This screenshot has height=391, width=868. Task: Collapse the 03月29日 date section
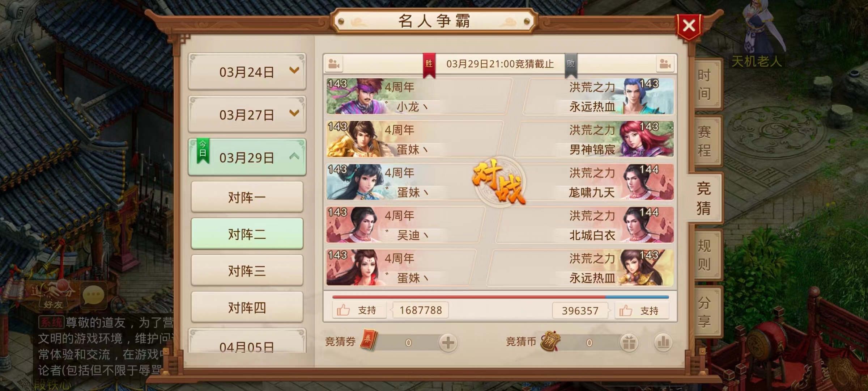(x=247, y=157)
